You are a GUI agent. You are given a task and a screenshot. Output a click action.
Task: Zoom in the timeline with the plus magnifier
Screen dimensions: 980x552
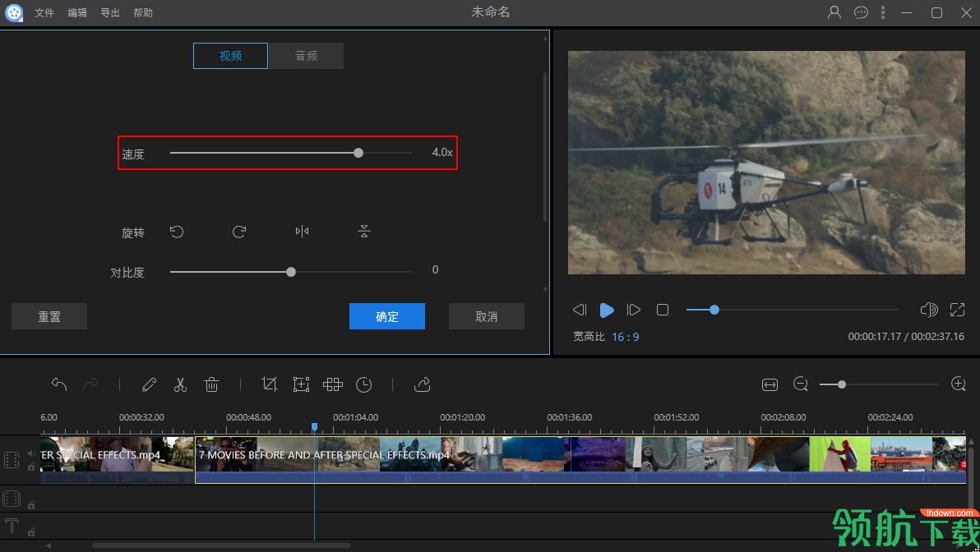point(959,384)
